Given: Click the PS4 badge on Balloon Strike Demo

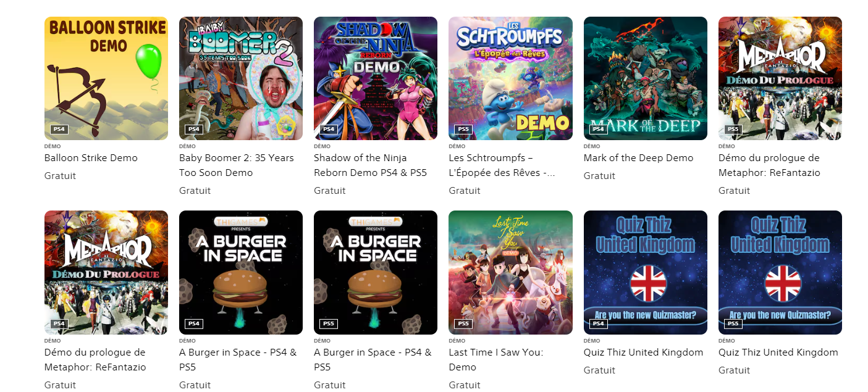Looking at the screenshot, I should pos(58,129).
